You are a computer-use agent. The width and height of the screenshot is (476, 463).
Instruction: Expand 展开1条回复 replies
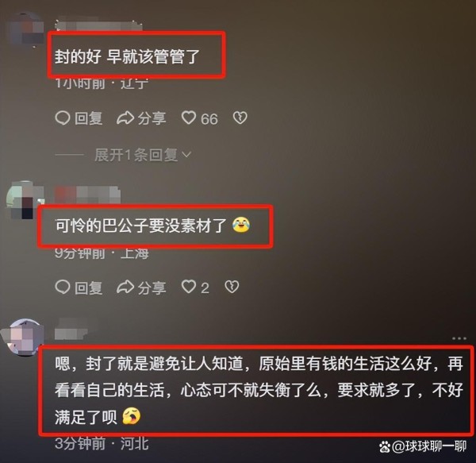click(x=143, y=155)
